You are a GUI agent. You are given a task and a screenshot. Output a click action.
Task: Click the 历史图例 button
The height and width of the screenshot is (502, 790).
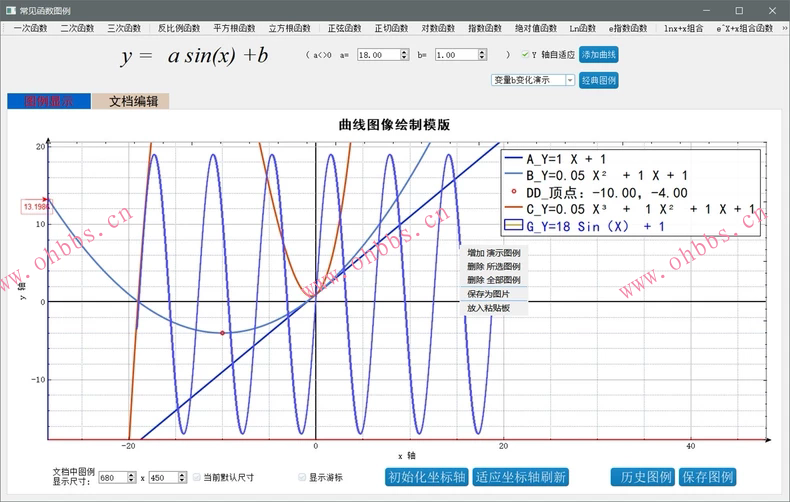tap(642, 477)
